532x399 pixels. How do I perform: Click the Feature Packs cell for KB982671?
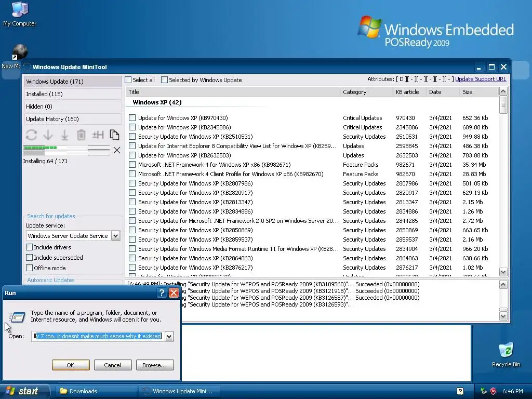click(361, 165)
